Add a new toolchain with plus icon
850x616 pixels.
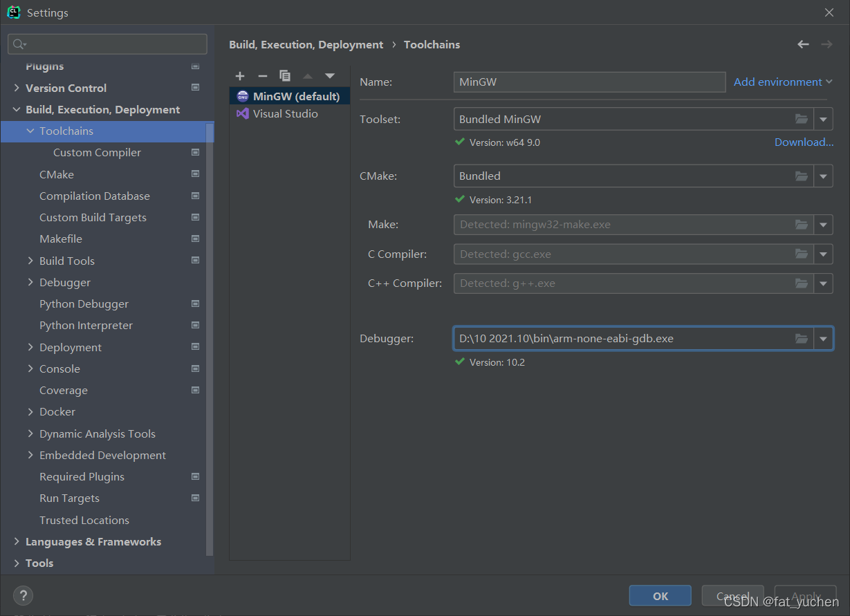[x=240, y=76]
